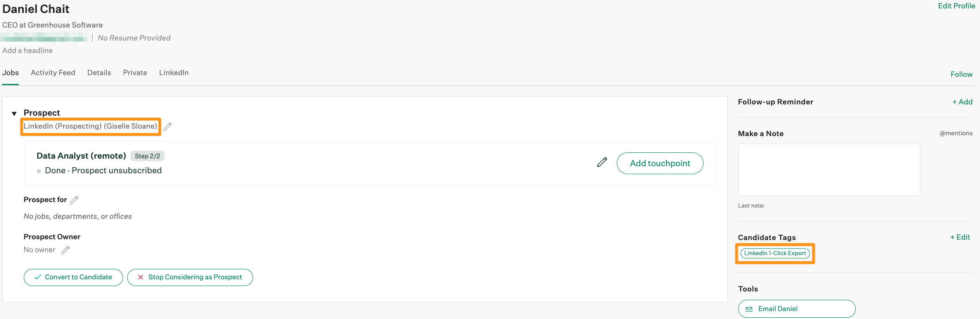
Task: Follow this candidate
Action: pyautogui.click(x=961, y=74)
